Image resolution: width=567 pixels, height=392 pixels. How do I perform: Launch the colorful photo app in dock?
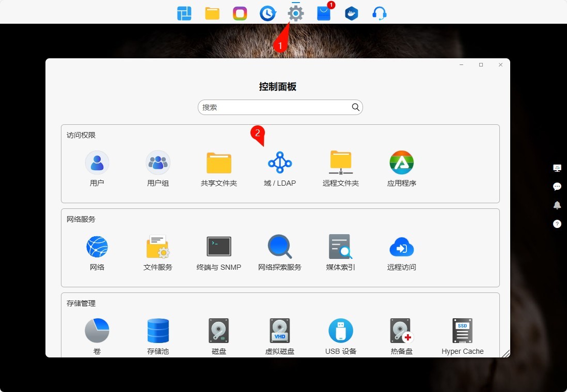tap(240, 13)
